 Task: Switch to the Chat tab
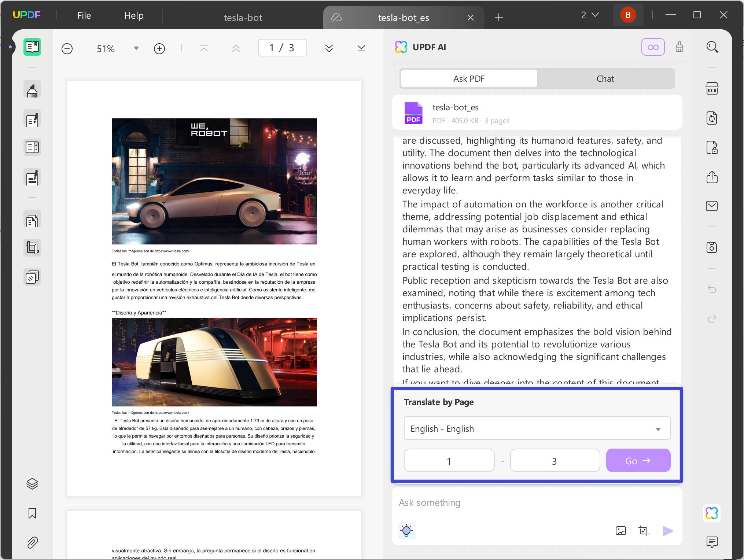[x=605, y=78]
